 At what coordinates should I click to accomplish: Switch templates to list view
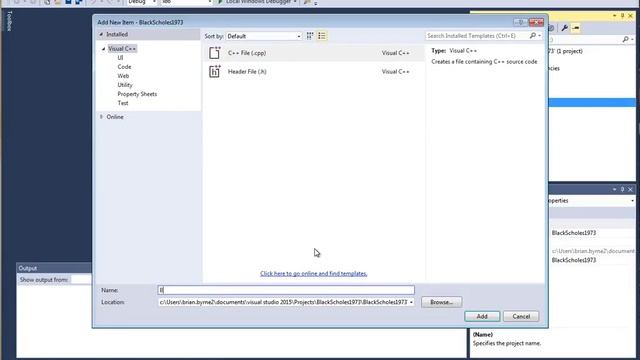click(322, 36)
